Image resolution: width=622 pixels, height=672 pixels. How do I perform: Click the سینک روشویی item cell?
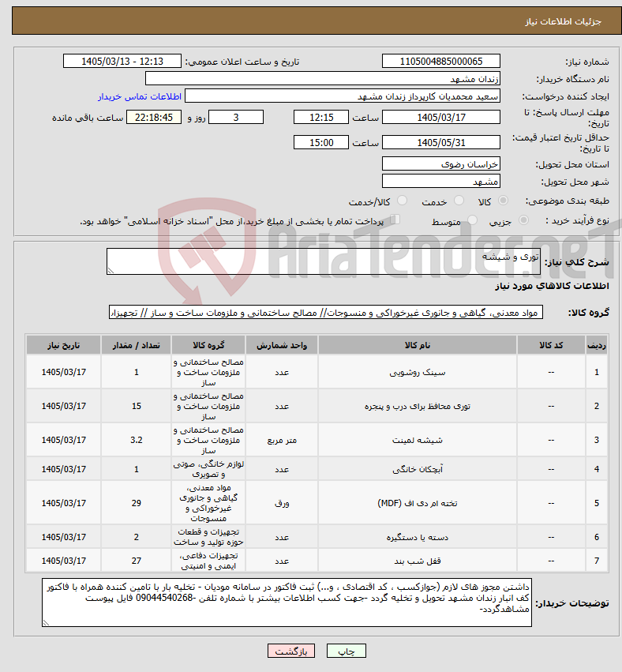pos(418,373)
